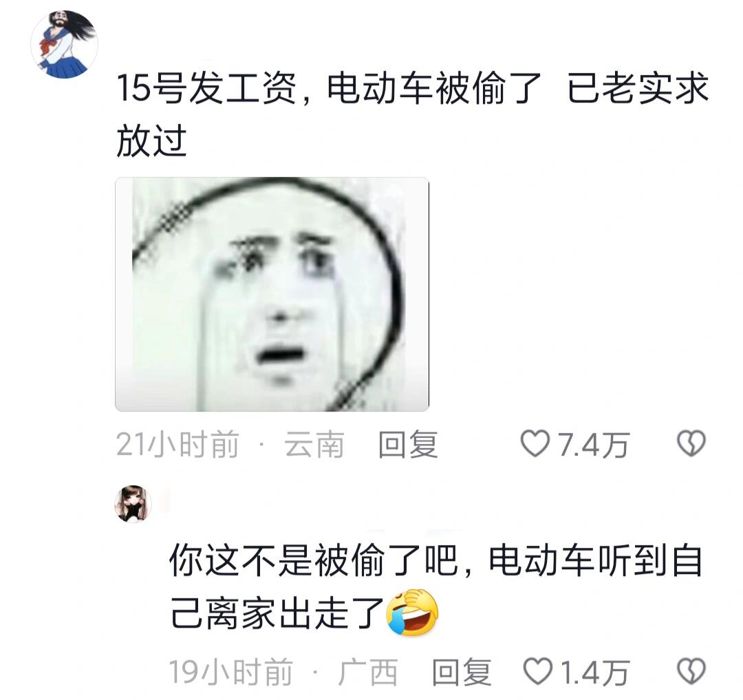Tap reply line 己离家出走了

point(277,613)
